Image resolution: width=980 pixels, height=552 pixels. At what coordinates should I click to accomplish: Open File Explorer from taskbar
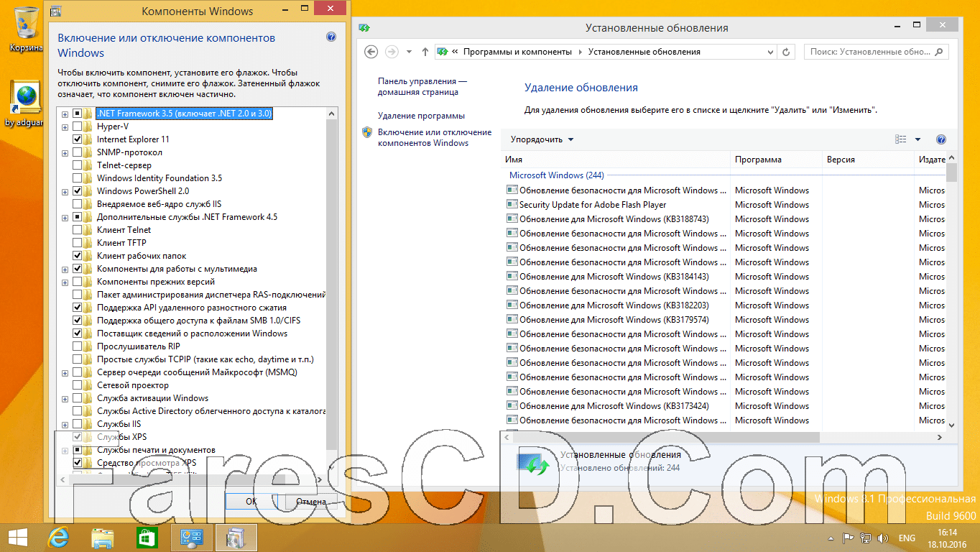click(x=103, y=537)
